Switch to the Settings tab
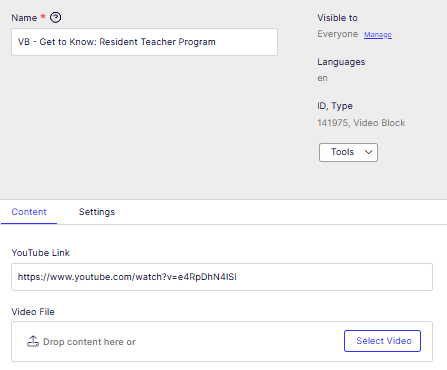 97,212
